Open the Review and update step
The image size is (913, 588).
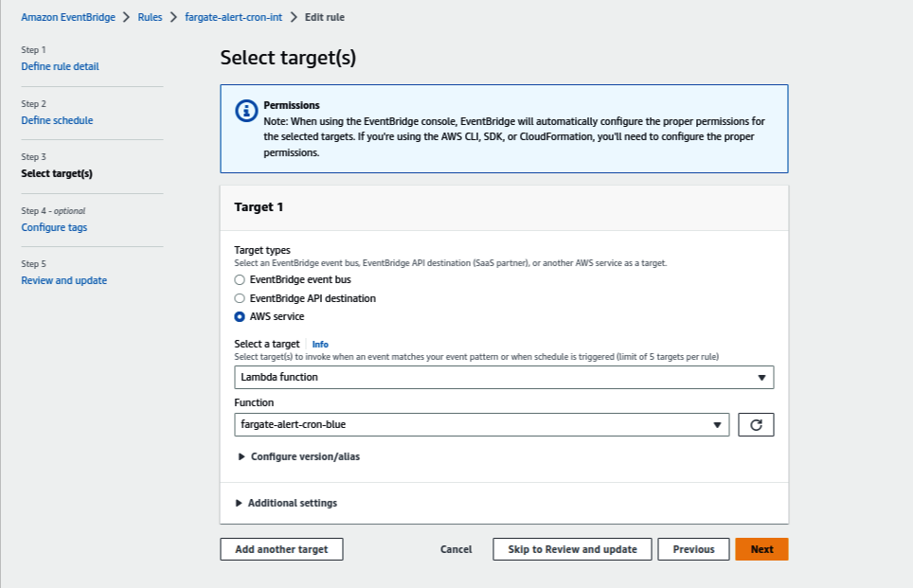click(x=63, y=280)
